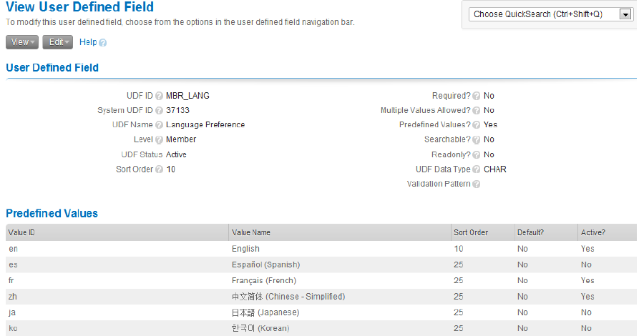Viewport: 644px width, 336px height.
Task: Click help icon next to Readonly? label
Action: coord(477,155)
